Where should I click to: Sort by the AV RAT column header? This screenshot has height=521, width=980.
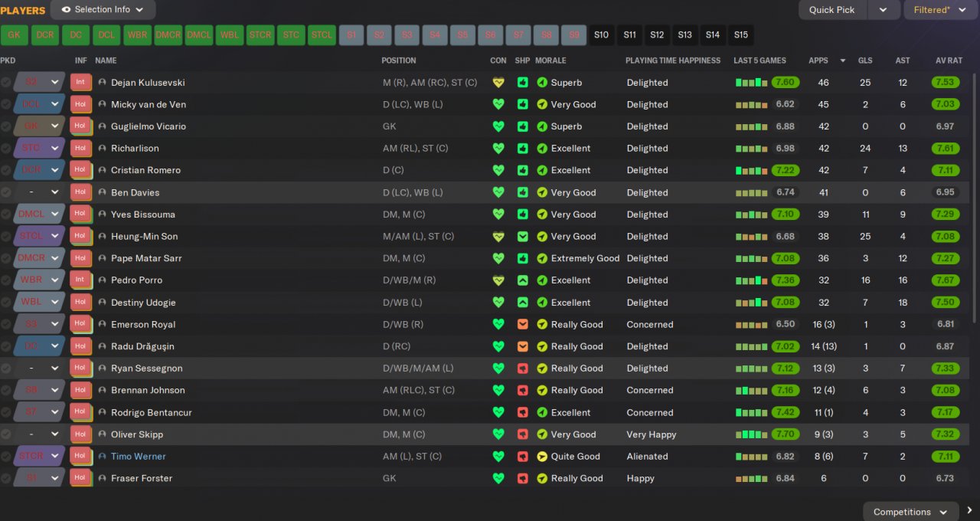click(949, 61)
